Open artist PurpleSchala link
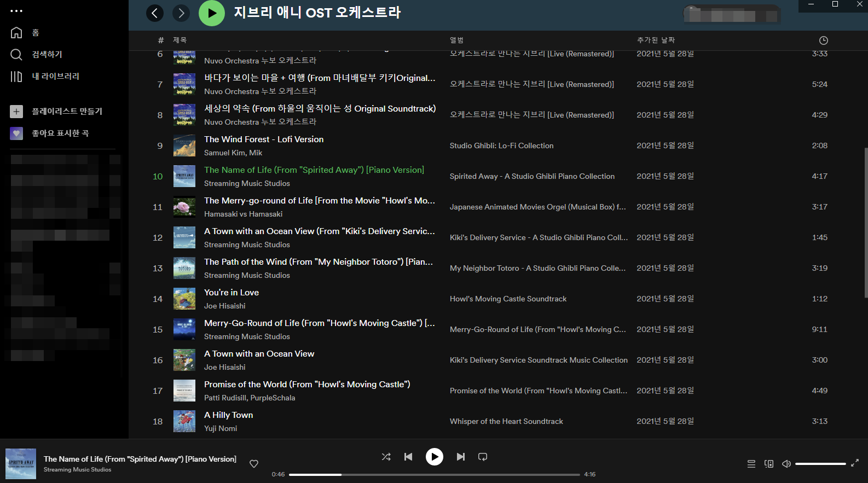 tap(273, 398)
